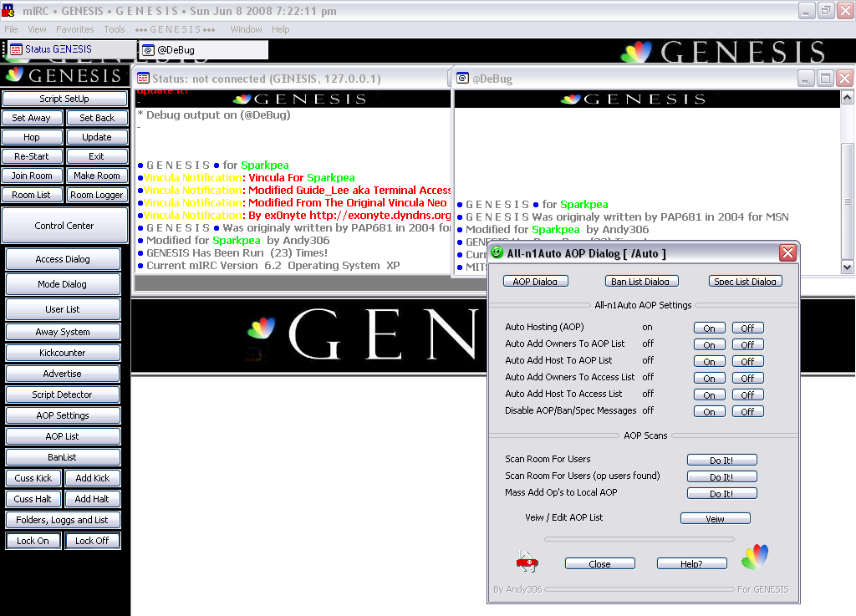
Task: Open the Help menu
Action: pyautogui.click(x=281, y=29)
